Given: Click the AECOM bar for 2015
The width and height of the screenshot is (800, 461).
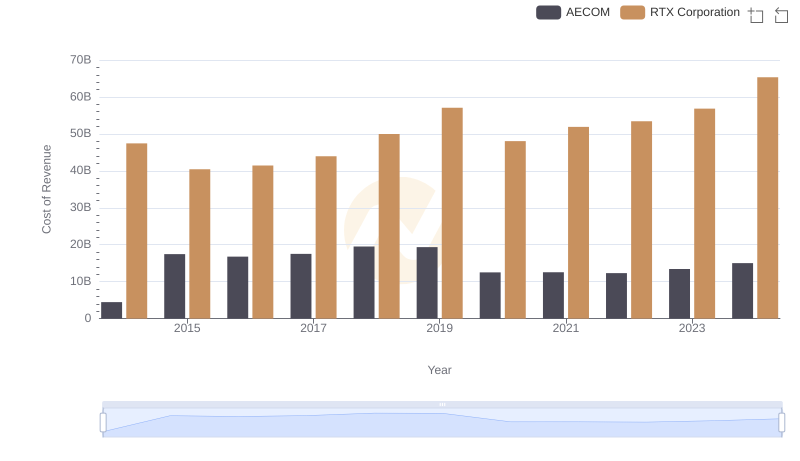Looking at the screenshot, I should (x=174, y=286).
